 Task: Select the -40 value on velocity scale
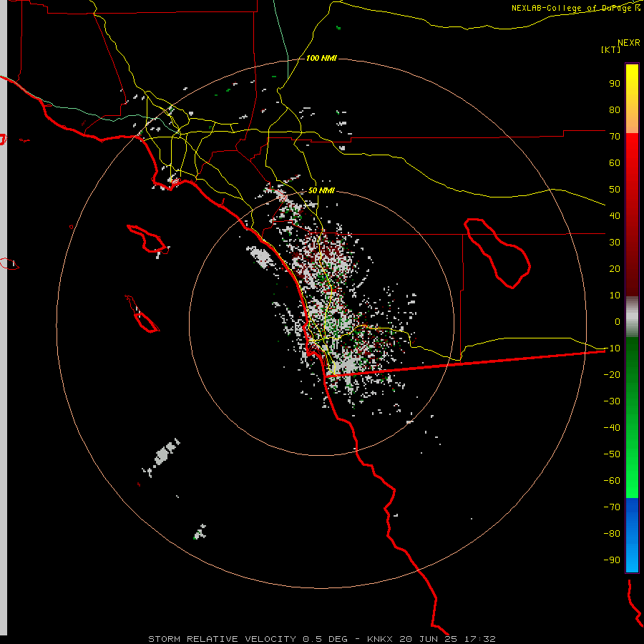[x=612, y=428]
